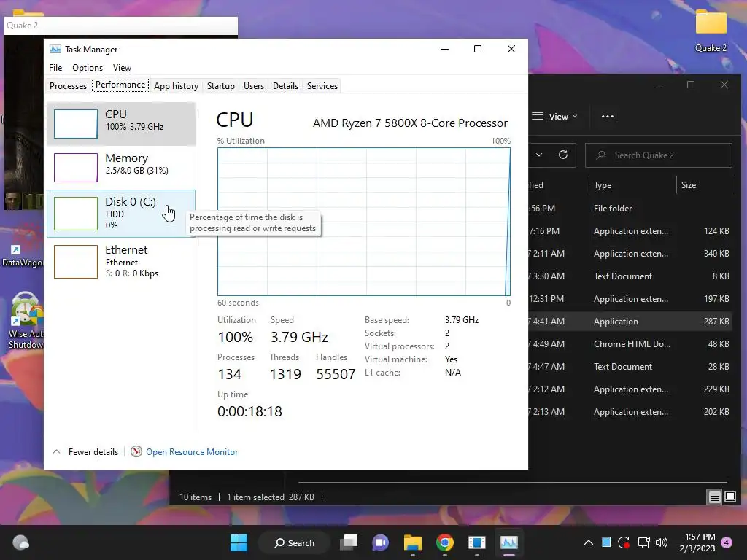
Task: Open the weather widget in the taskbar
Action: (20, 542)
